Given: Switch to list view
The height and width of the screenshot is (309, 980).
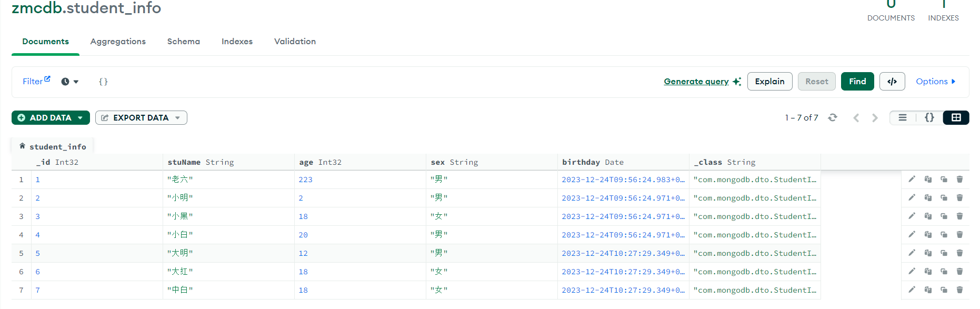Looking at the screenshot, I should coord(903,117).
